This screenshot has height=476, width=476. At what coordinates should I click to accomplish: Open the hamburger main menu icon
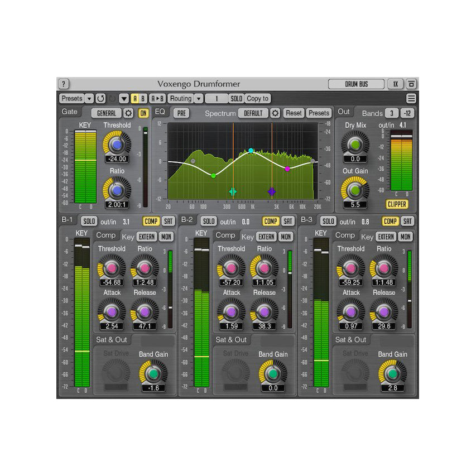[411, 98]
